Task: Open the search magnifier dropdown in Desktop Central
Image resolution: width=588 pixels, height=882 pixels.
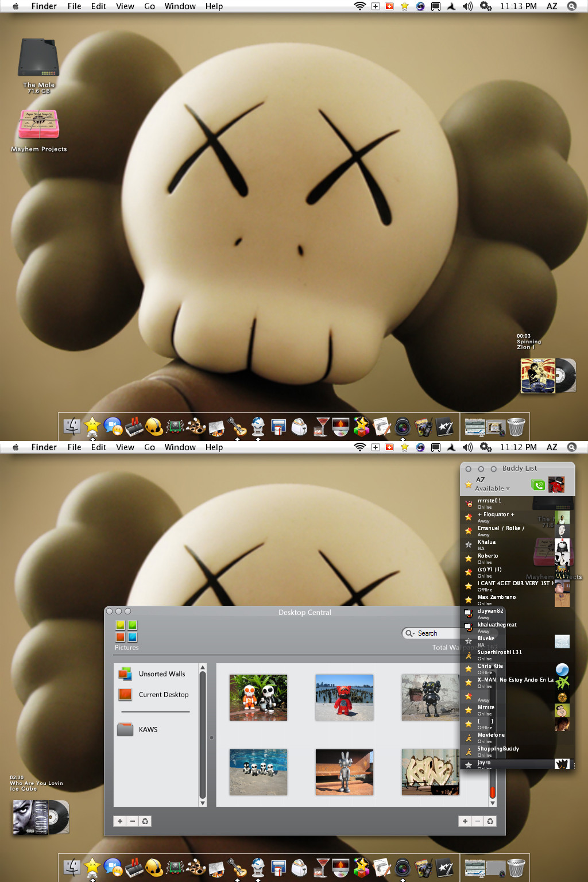Action: point(410,633)
